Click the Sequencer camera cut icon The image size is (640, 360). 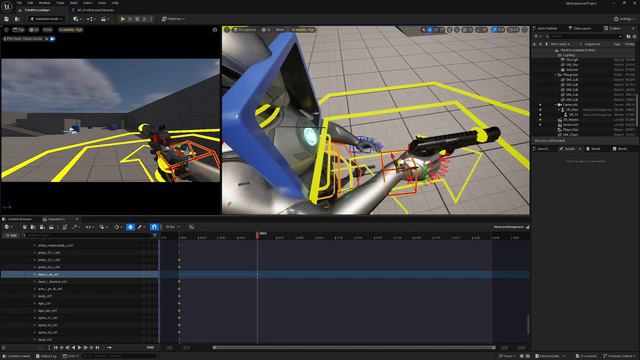click(x=42, y=227)
